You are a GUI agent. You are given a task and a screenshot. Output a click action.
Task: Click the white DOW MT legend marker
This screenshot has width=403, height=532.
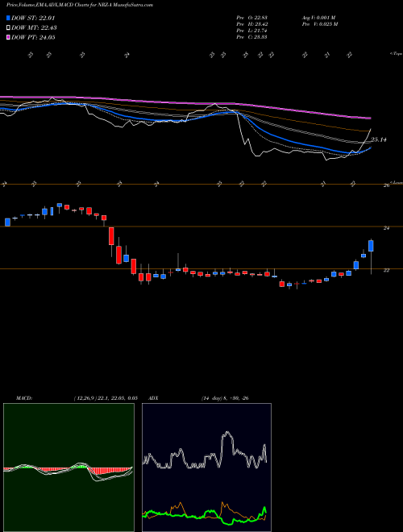coord(9,28)
